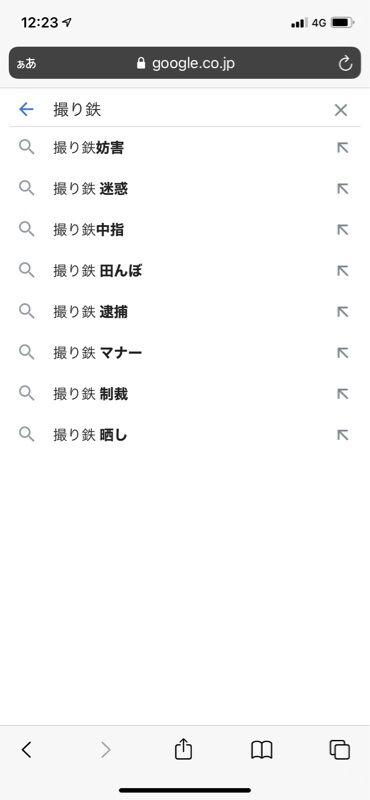Open the 撮り鉄 逮捕 suggestion
370x800 pixels.
[x=185, y=311]
